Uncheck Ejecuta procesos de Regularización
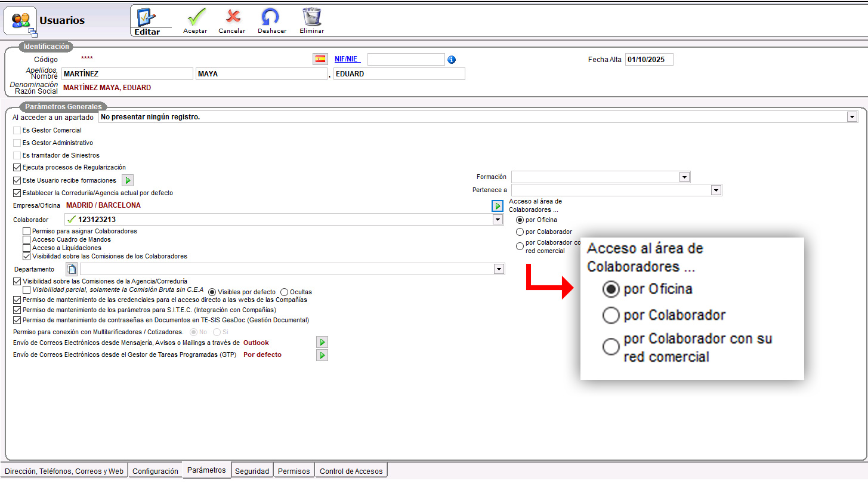This screenshot has width=868, height=487. [17, 168]
